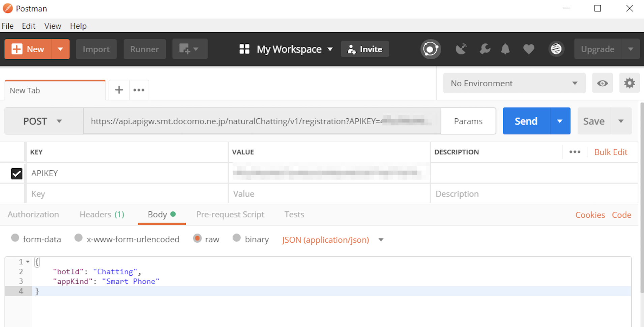Screen dimensions: 644x327
Task: Click the Bulk Edit link
Action: pos(611,152)
